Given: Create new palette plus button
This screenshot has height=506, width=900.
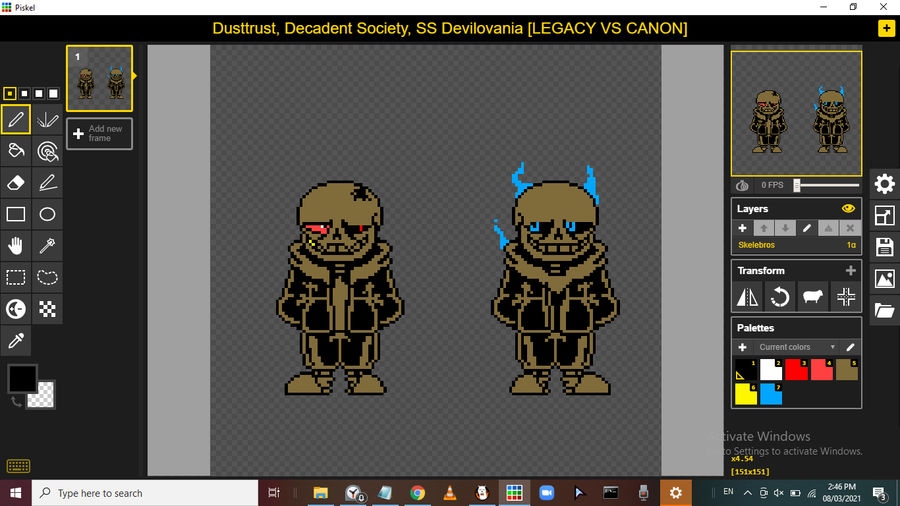Looking at the screenshot, I should tap(742, 347).
